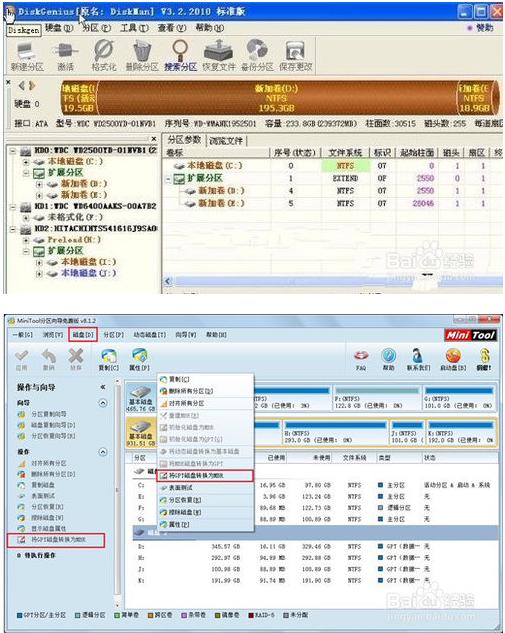
Task: Collapse HD1 WDC WD6400AAKS tree node
Action: tap(13, 207)
